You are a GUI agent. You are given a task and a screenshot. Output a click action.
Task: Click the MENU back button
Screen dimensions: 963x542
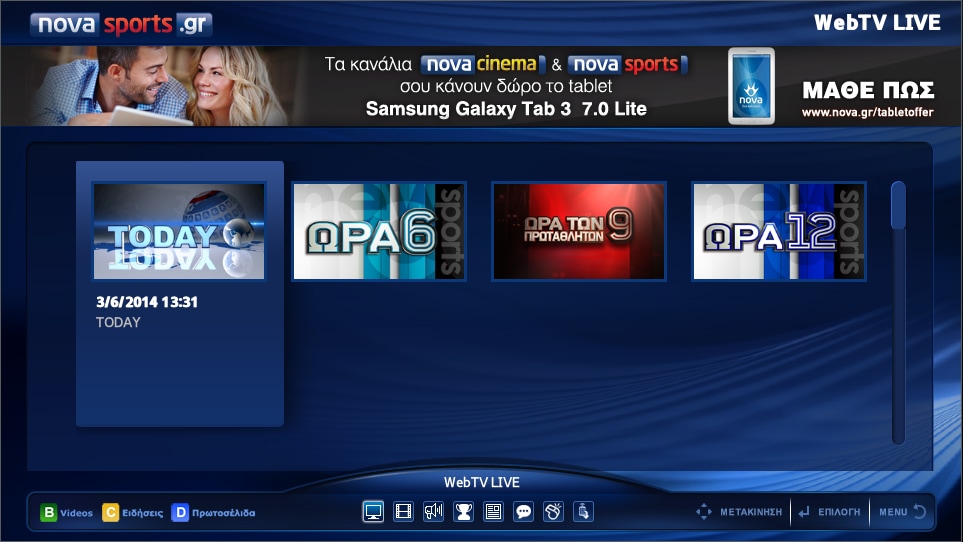[902, 511]
